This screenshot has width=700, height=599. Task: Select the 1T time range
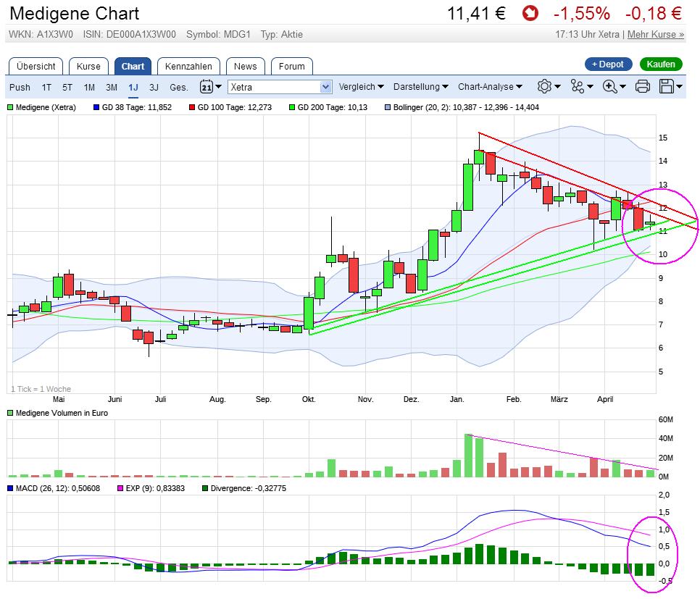coord(46,87)
